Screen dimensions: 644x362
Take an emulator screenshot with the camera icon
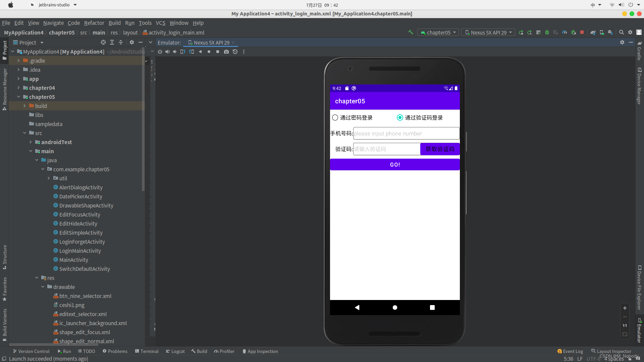click(226, 52)
